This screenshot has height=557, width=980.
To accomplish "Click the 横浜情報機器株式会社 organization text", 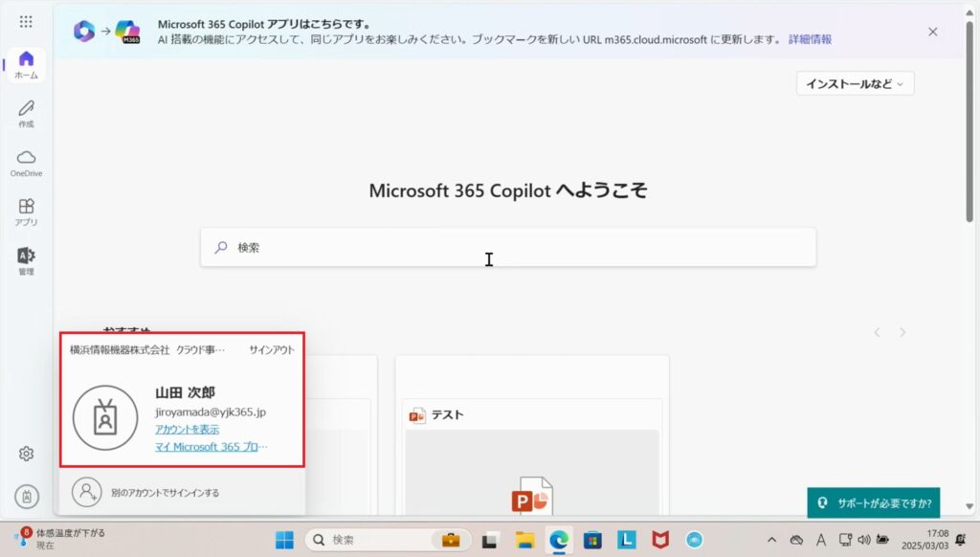I will pyautogui.click(x=120, y=350).
